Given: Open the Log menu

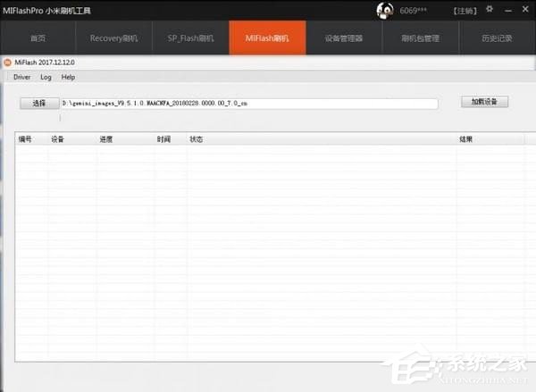Looking at the screenshot, I should point(46,77).
